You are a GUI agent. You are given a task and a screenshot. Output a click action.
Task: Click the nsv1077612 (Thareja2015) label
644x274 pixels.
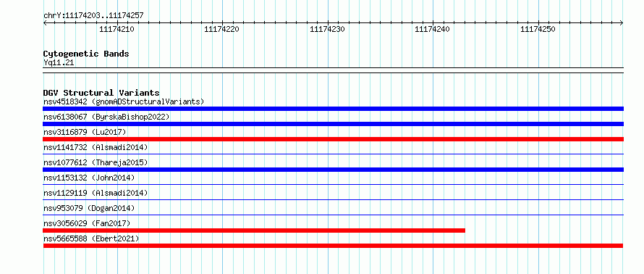pyautogui.click(x=96, y=162)
